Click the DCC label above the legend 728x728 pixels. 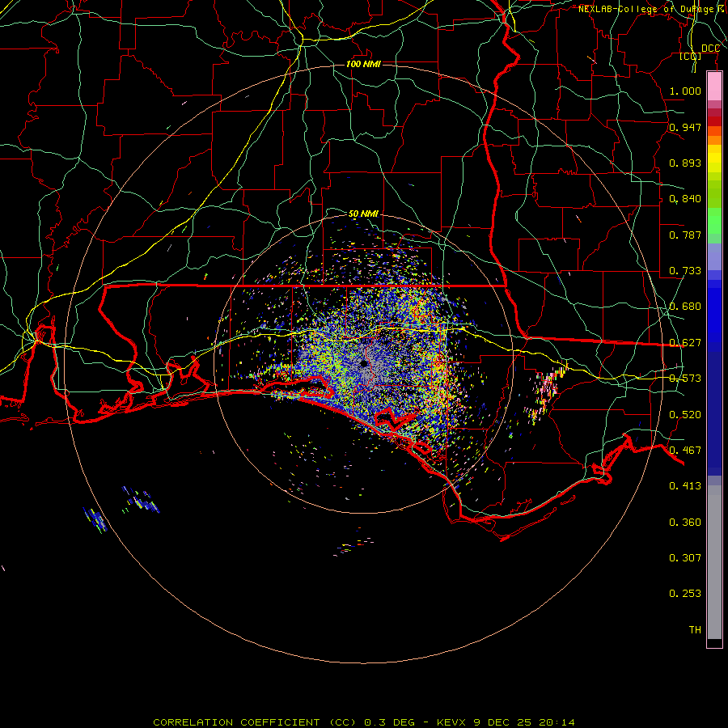pyautogui.click(x=710, y=49)
